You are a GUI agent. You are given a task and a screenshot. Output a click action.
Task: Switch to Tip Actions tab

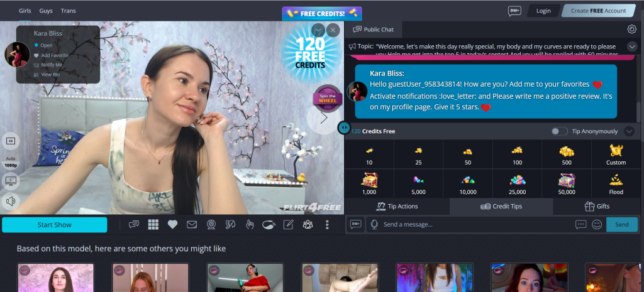397,207
